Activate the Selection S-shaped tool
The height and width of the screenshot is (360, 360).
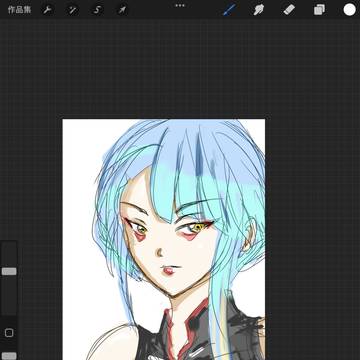point(97,10)
